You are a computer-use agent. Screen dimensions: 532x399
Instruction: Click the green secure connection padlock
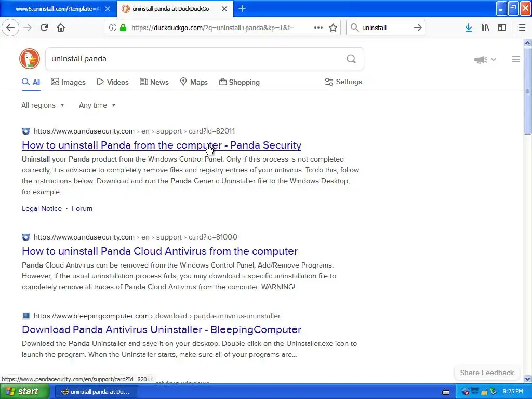point(123,28)
